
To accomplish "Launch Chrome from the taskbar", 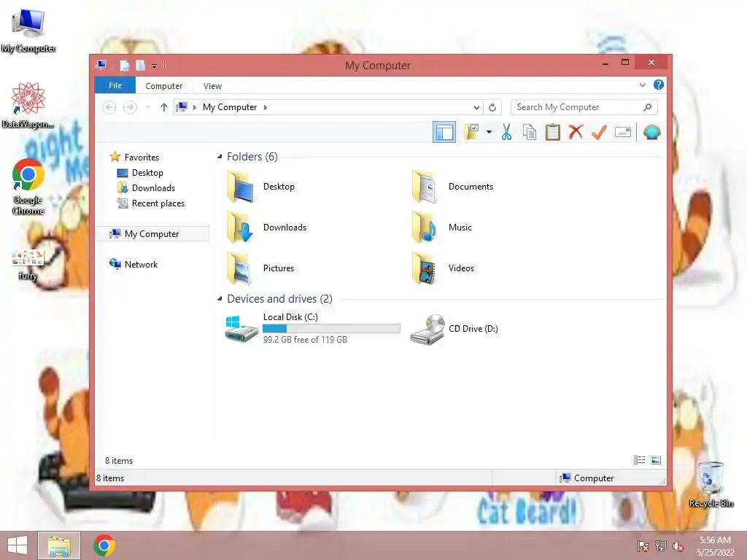I will tap(104, 545).
